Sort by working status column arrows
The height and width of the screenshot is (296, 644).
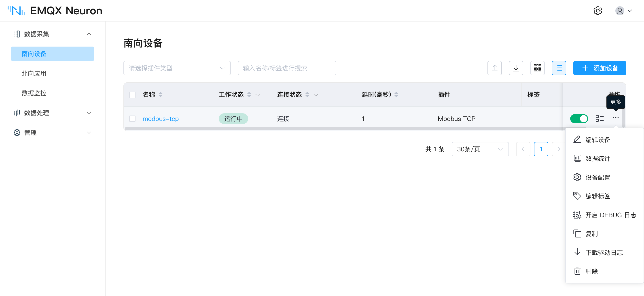tap(249, 94)
